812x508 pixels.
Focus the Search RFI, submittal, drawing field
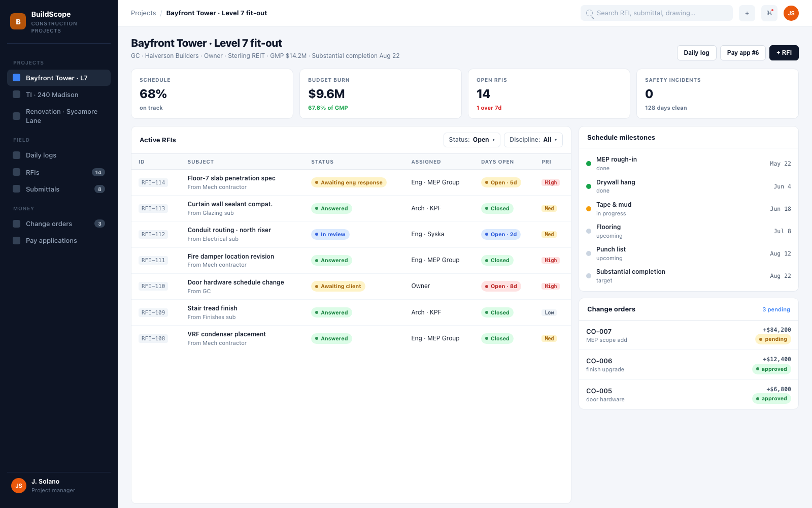coord(657,13)
